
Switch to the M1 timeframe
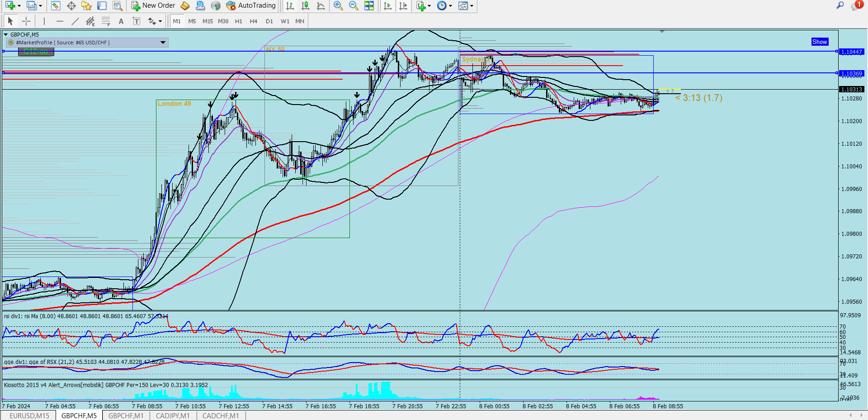(x=177, y=21)
